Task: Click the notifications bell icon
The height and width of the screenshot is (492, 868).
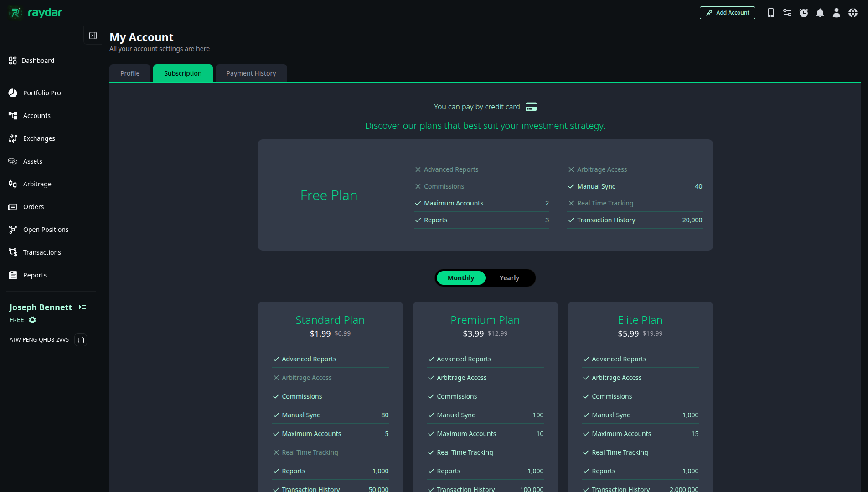Action: point(820,13)
